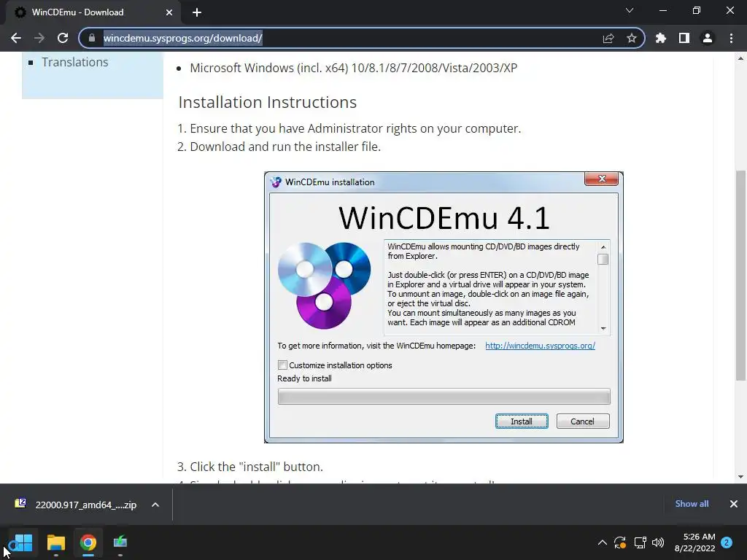Reload the WinCDEmu download page
The width and height of the screenshot is (747, 560).
63,38
